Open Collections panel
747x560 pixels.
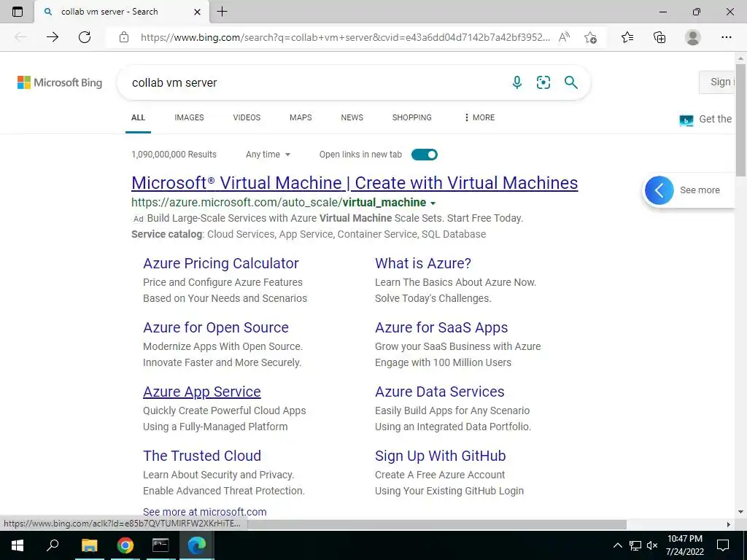point(659,37)
